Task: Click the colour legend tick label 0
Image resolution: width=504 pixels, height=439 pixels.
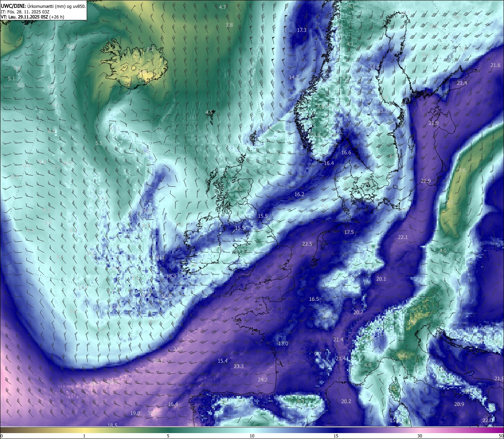Action: click(2, 435)
